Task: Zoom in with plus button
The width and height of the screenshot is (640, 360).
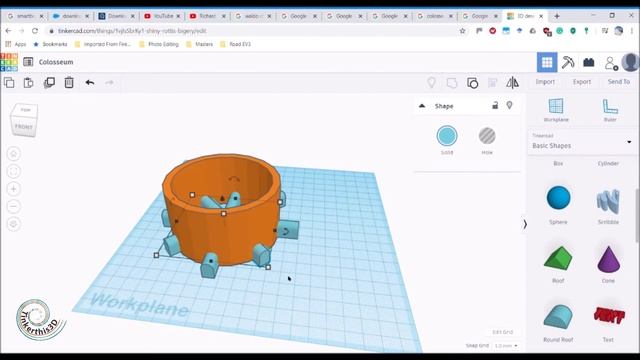Action: 13,189
